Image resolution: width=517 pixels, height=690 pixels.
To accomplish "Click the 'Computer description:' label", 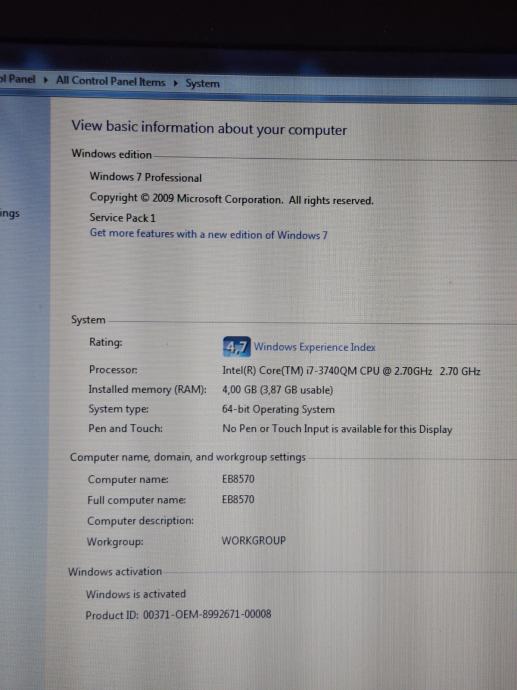I will pos(140,521).
